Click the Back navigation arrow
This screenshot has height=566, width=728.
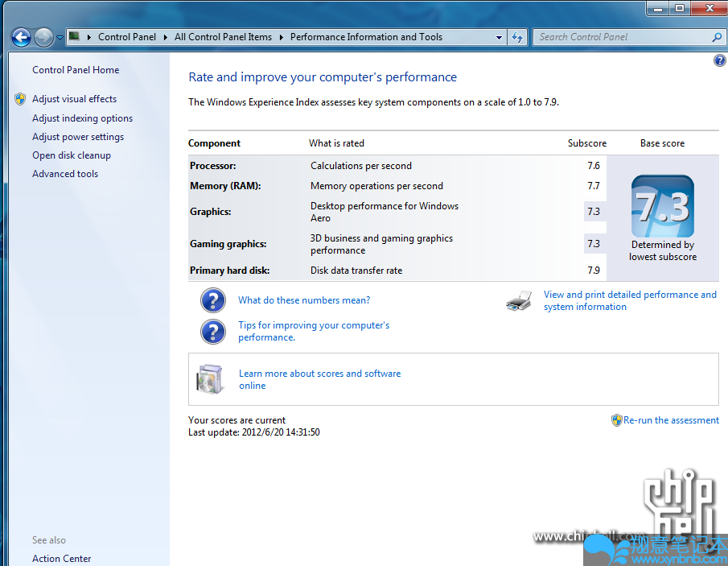coord(21,37)
